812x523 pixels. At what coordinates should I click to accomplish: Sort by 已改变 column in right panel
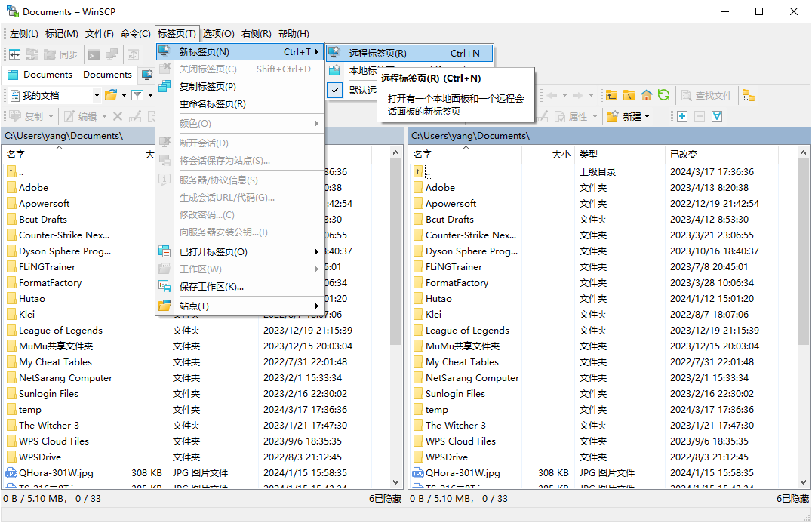(x=722, y=154)
